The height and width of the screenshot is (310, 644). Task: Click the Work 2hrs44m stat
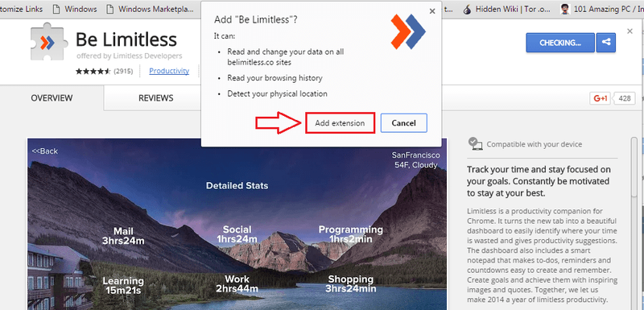(x=237, y=284)
